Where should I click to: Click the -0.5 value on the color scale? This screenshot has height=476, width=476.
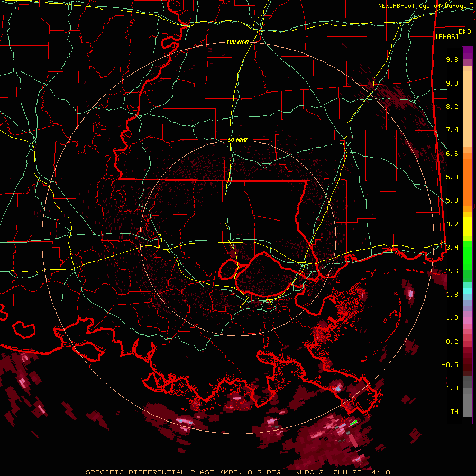[x=450, y=364]
